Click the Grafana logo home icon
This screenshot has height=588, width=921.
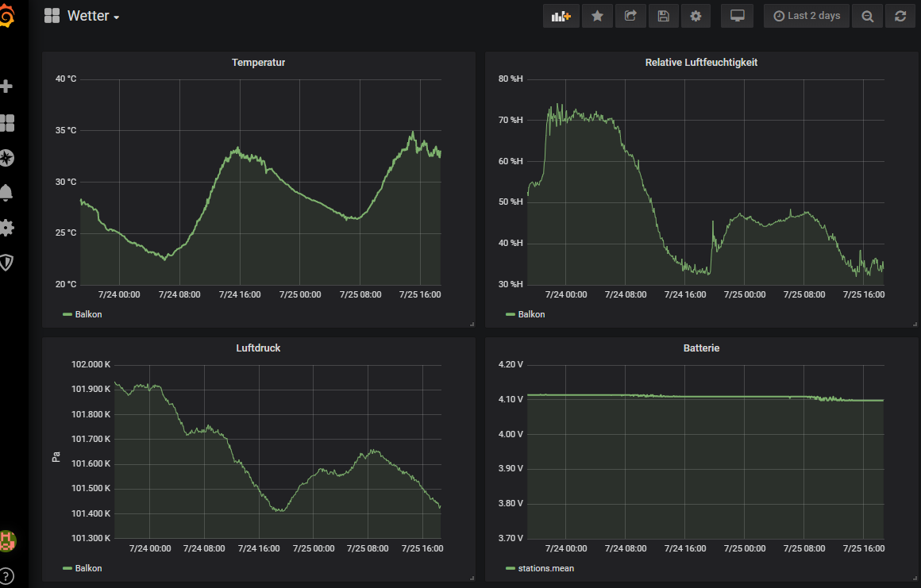point(6,16)
